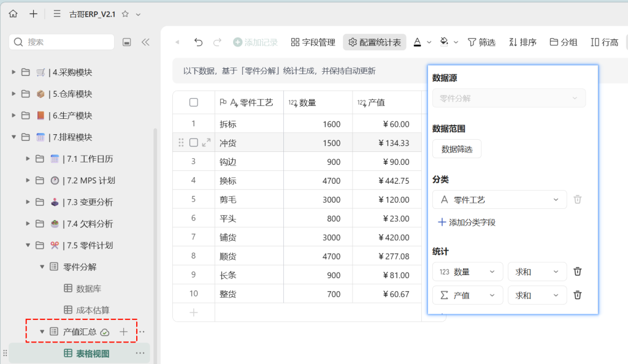Open the 数据库 view

(88, 289)
